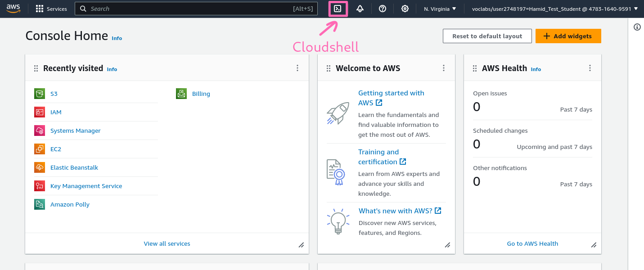Click the Open issues count
This screenshot has height=270, width=644.
point(477,107)
